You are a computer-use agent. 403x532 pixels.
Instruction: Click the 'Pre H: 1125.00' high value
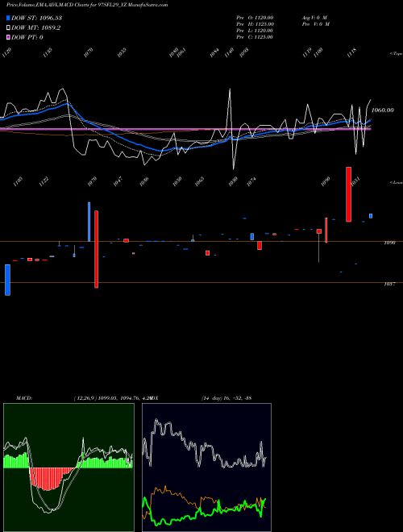[x=255, y=24]
